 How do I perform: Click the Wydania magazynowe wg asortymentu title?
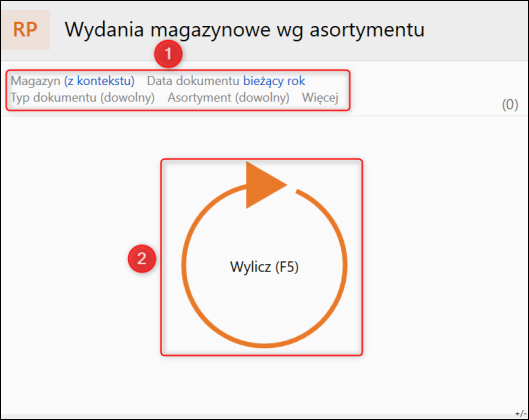(x=245, y=29)
